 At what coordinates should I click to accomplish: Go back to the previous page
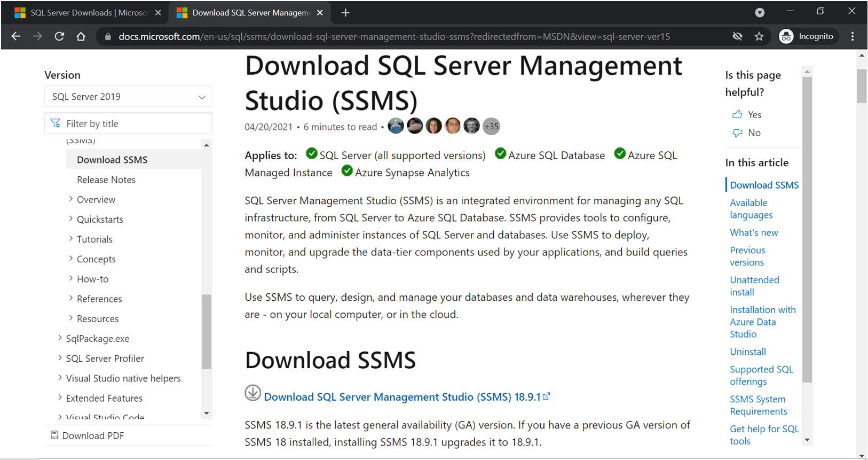[16, 36]
